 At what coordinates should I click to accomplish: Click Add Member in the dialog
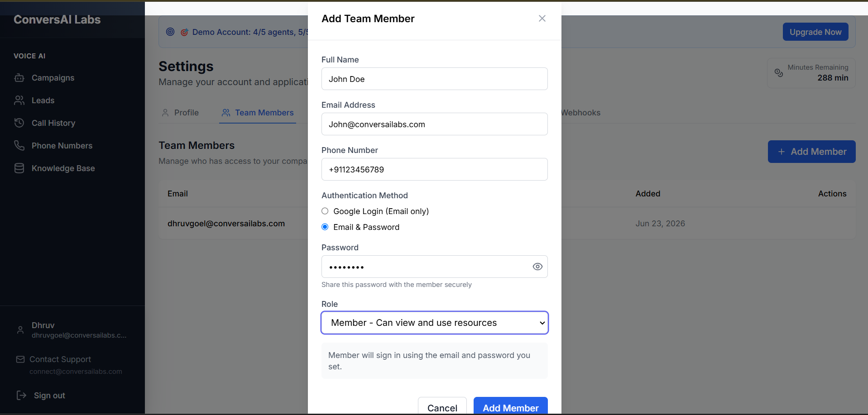point(511,406)
